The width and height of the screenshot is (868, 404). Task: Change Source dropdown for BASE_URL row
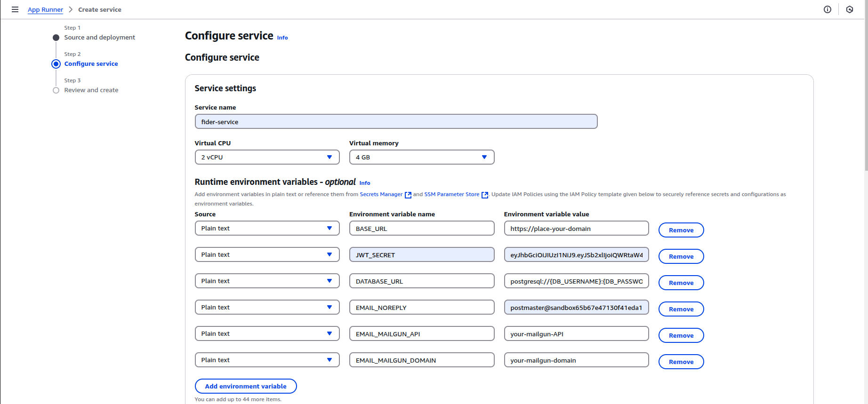(x=267, y=229)
